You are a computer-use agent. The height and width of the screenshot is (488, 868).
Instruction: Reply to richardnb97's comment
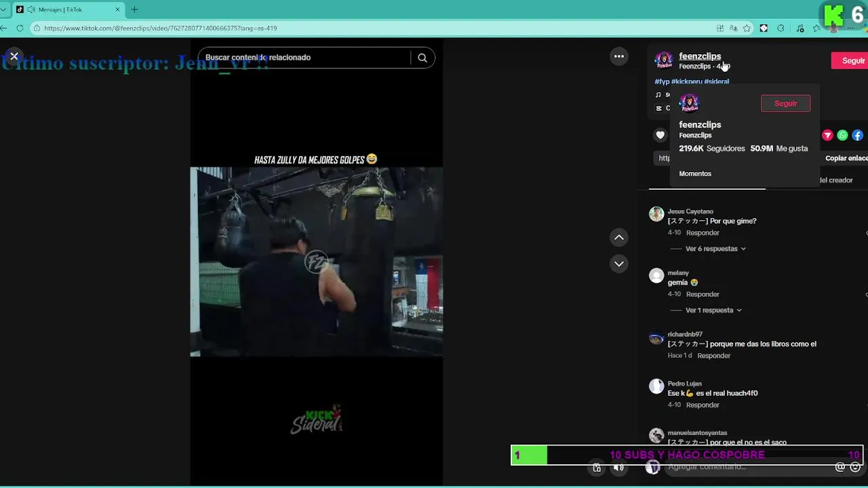(714, 356)
